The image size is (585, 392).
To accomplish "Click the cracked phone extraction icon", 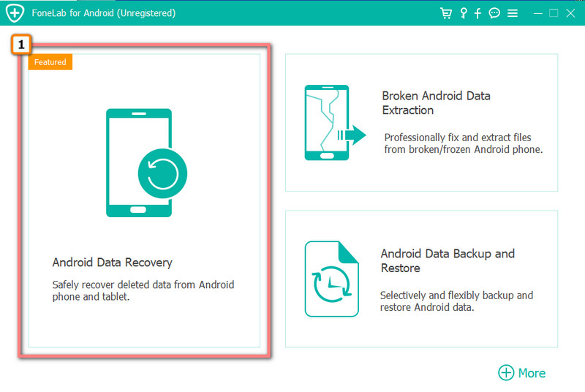I will coord(335,123).
